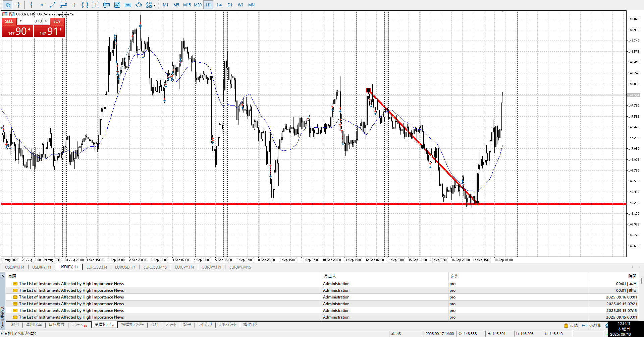Viewport: 644px width, 337px height.
Task: Click the lot volume field showing 0.18
Action: coord(34,21)
